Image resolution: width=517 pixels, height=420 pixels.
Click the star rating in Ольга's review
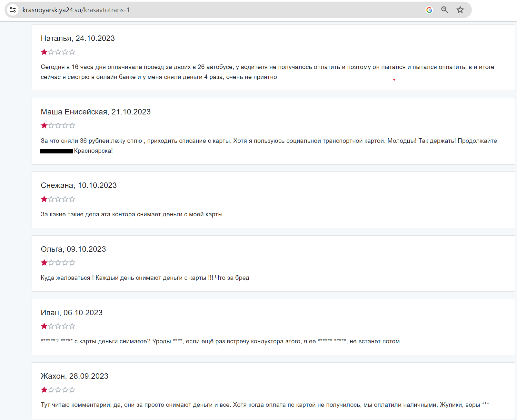[x=58, y=263]
